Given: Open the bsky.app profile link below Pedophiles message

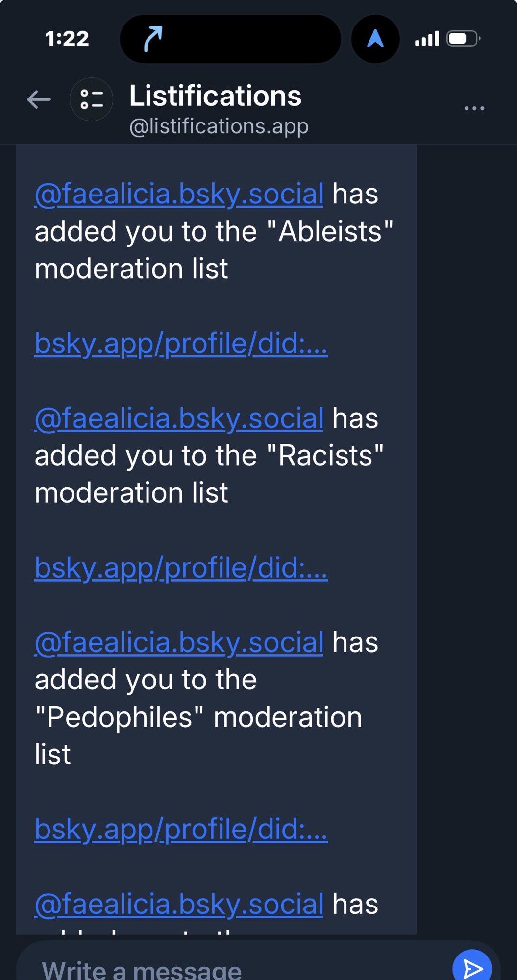Looking at the screenshot, I should (x=181, y=829).
